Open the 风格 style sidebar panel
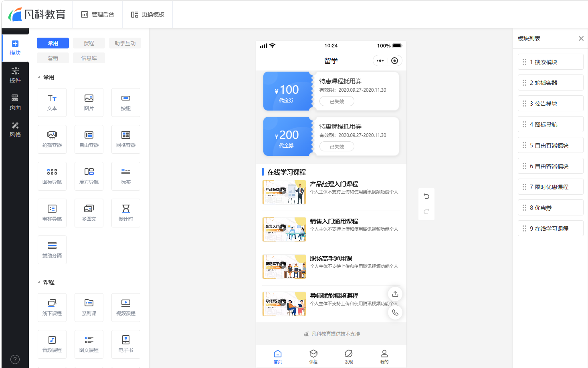The width and height of the screenshot is (588, 368). [x=15, y=130]
